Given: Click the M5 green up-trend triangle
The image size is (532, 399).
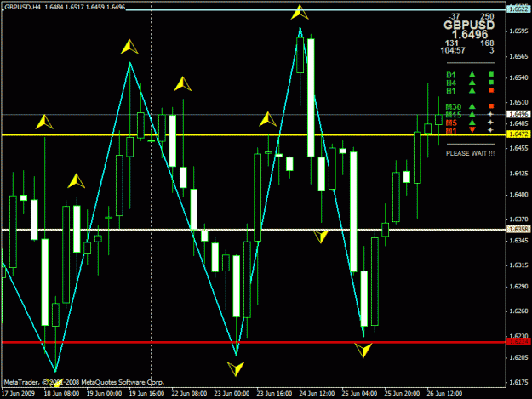Looking at the screenshot, I should [x=472, y=123].
